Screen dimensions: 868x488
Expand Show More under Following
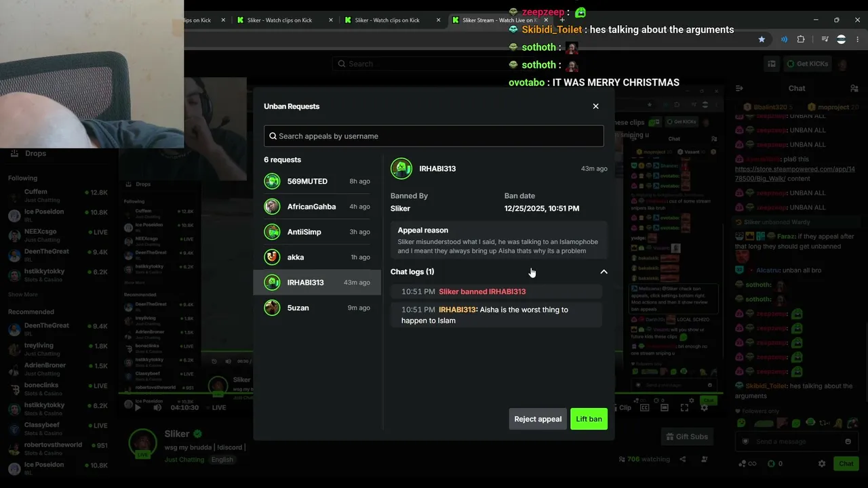point(23,295)
